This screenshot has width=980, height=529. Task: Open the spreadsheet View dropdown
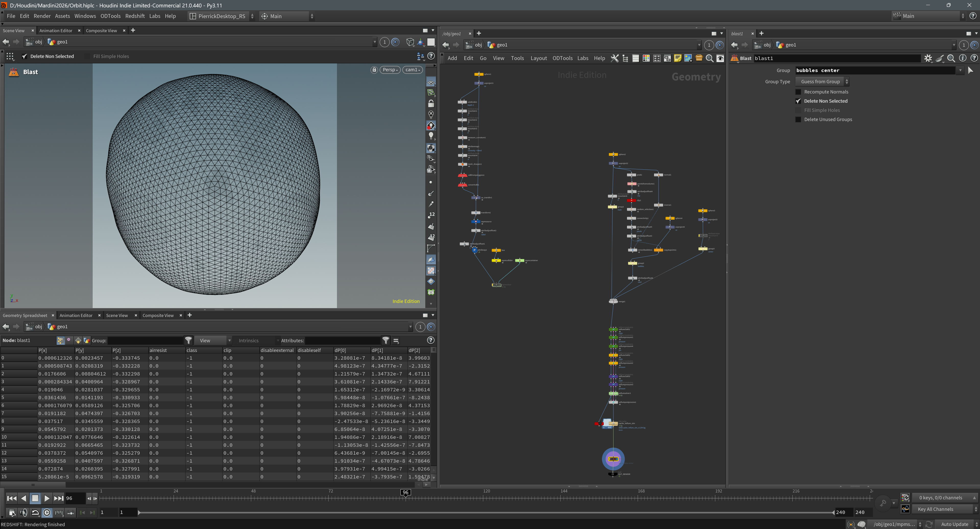click(213, 340)
